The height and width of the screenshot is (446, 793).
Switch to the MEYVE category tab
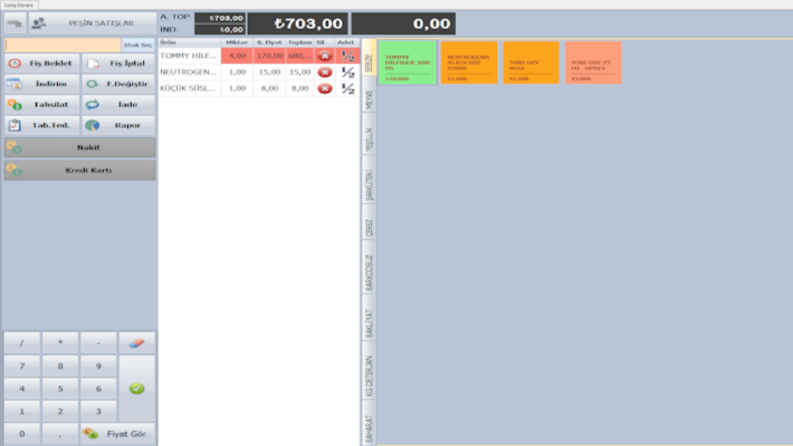coord(369,95)
